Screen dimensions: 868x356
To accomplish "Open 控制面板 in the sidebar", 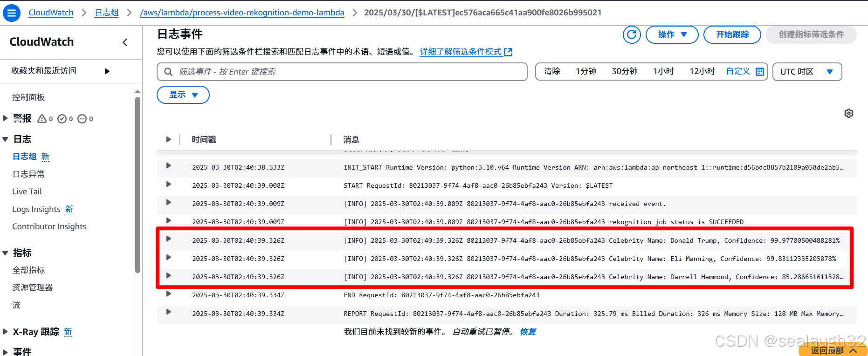I will [28, 97].
